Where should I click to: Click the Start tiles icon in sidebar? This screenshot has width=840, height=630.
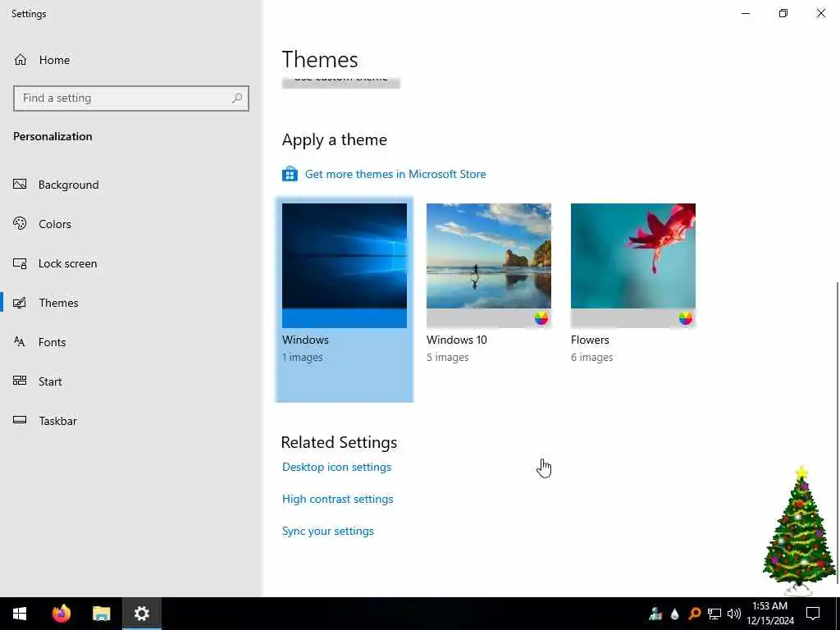20,381
